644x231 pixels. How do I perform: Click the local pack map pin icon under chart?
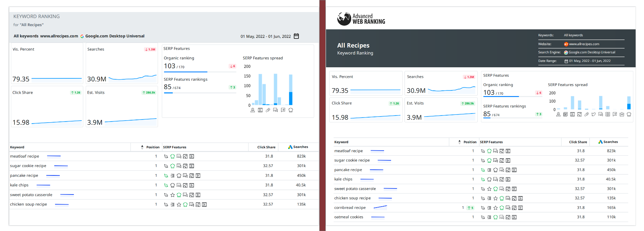point(253,110)
